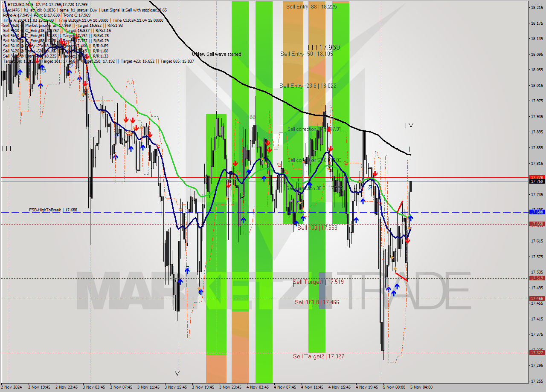Click the 17.415 price scale value
The image size is (546, 392).
pos(537,319)
